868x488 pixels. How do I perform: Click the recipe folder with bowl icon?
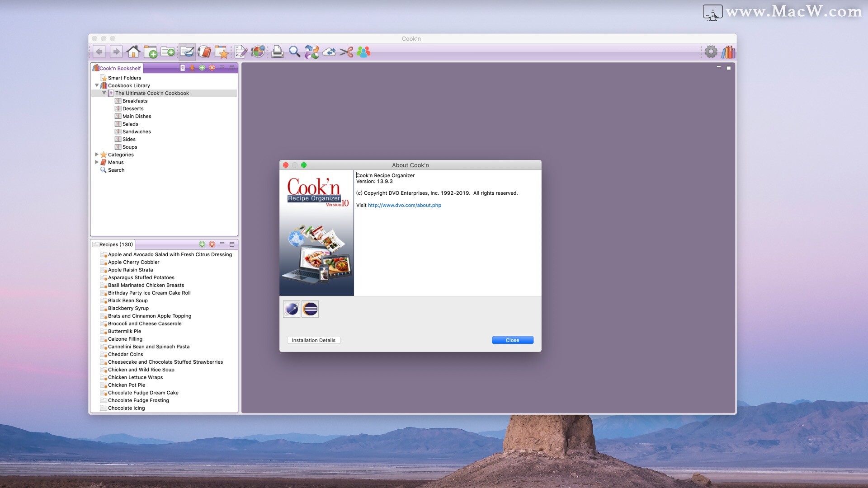[x=187, y=52]
